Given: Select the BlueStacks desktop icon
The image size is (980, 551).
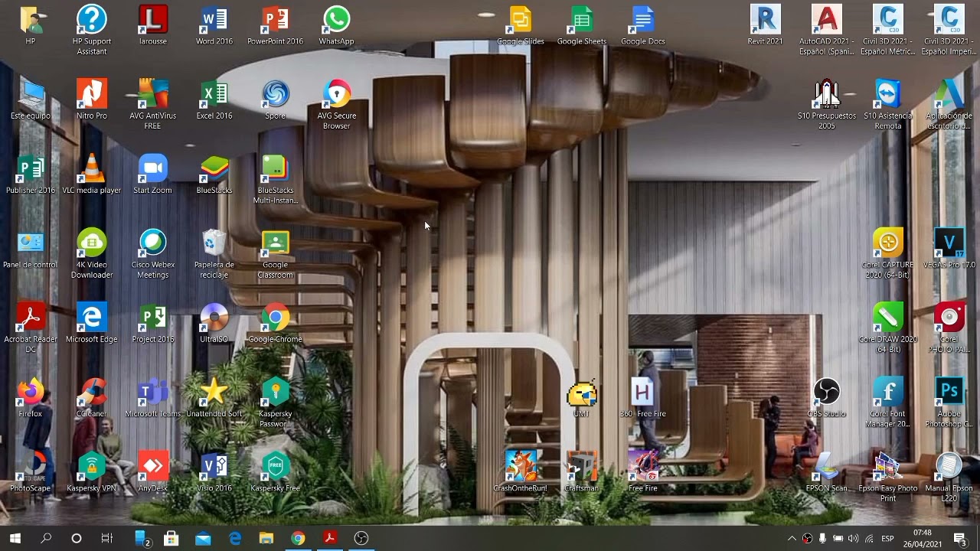Looking at the screenshot, I should click(x=214, y=174).
